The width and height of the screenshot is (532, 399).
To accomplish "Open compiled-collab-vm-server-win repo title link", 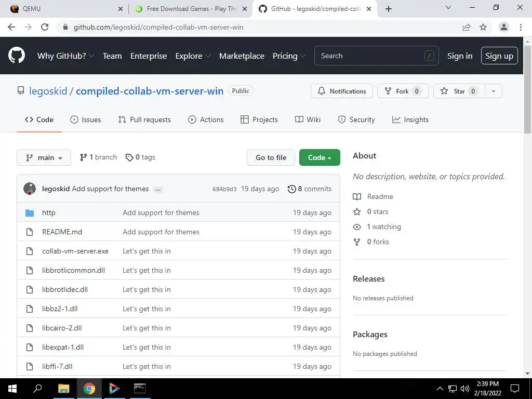I will coord(150,91).
